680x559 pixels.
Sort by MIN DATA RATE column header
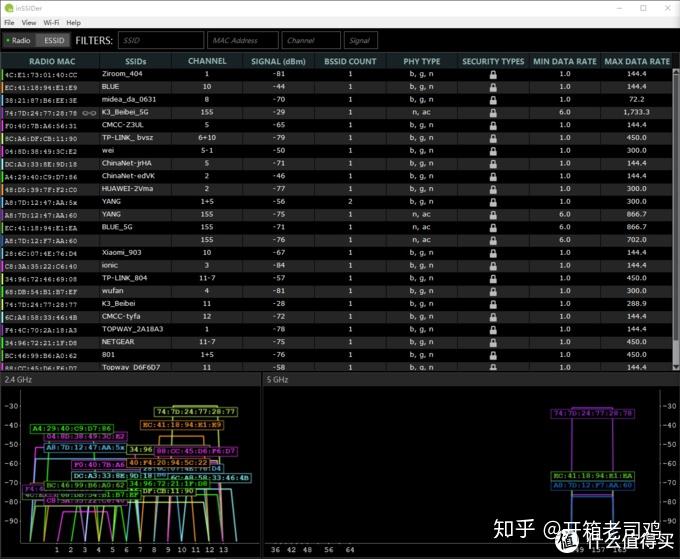[x=565, y=62]
